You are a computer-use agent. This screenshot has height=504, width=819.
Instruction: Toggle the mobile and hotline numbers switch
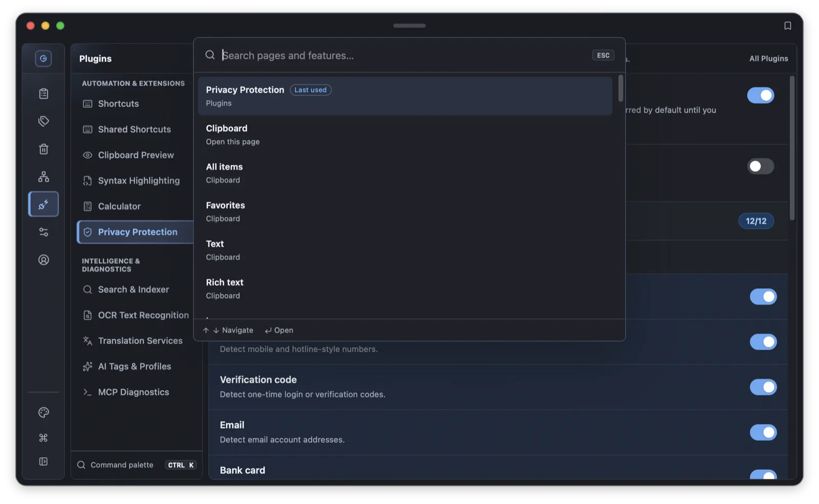click(763, 342)
